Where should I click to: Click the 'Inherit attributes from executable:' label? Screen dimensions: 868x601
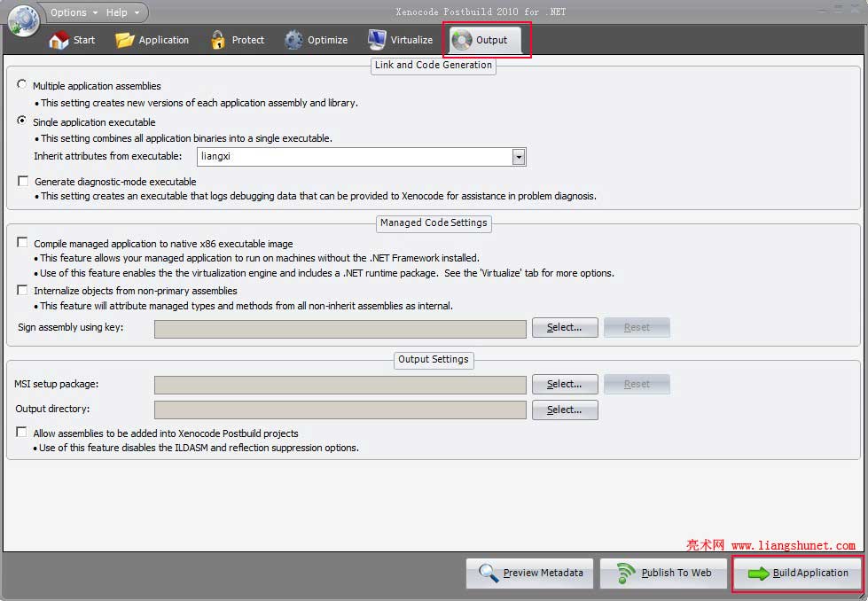tap(108, 156)
